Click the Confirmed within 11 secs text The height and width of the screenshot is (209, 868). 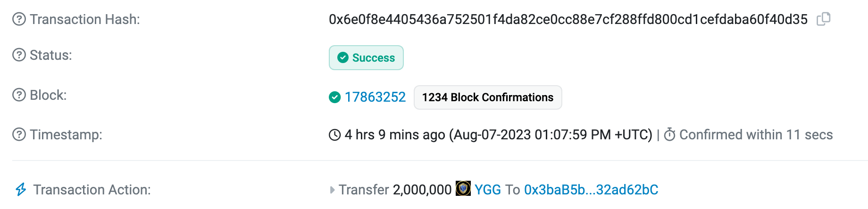tap(756, 135)
